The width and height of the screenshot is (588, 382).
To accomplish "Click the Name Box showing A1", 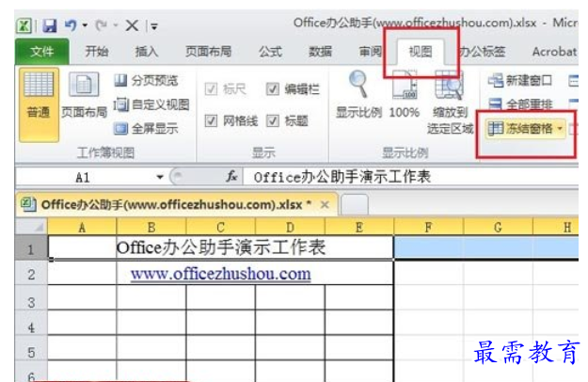I will click(83, 177).
